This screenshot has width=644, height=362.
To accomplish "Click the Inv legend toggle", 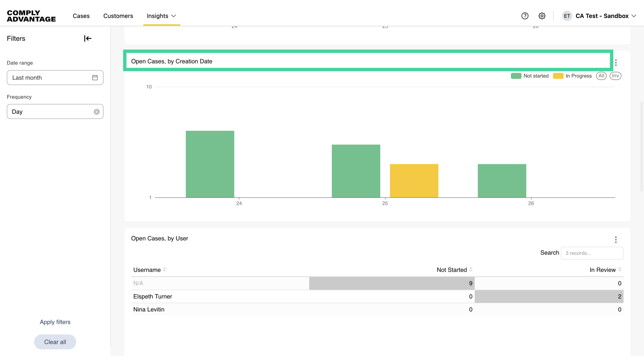I will pyautogui.click(x=615, y=76).
